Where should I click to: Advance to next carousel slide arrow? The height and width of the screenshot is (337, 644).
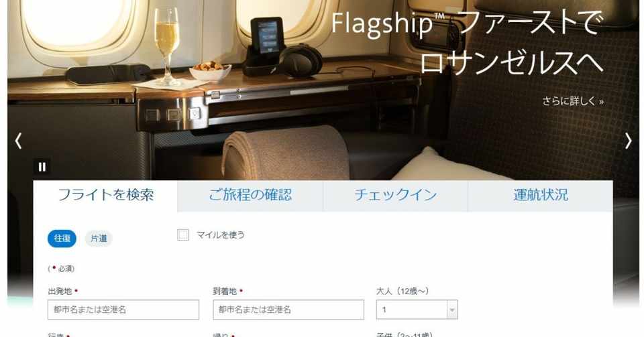point(629,141)
